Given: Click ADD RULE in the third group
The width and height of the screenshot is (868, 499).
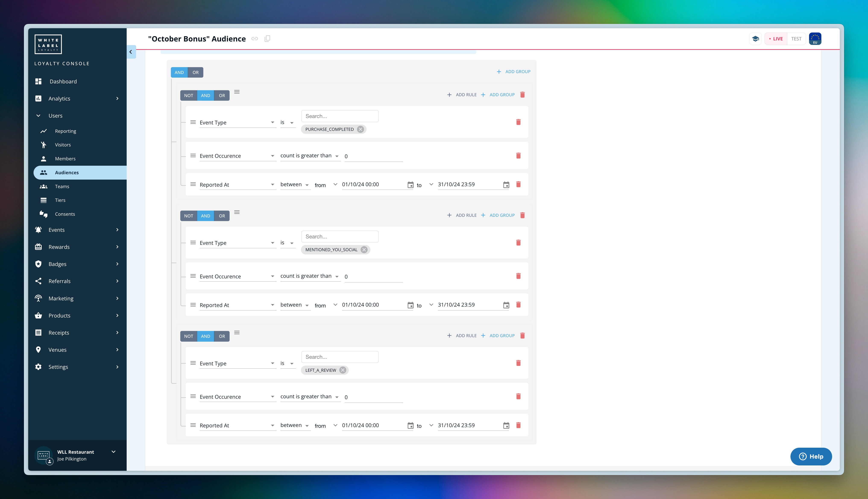Looking at the screenshot, I should [462, 335].
